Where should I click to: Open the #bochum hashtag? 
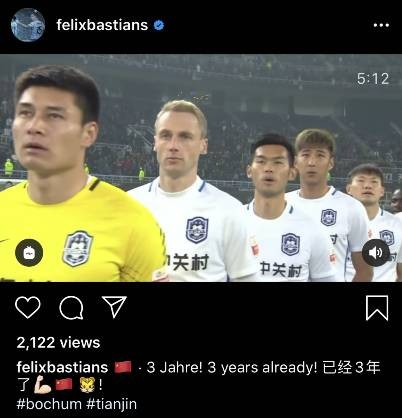[49, 404]
